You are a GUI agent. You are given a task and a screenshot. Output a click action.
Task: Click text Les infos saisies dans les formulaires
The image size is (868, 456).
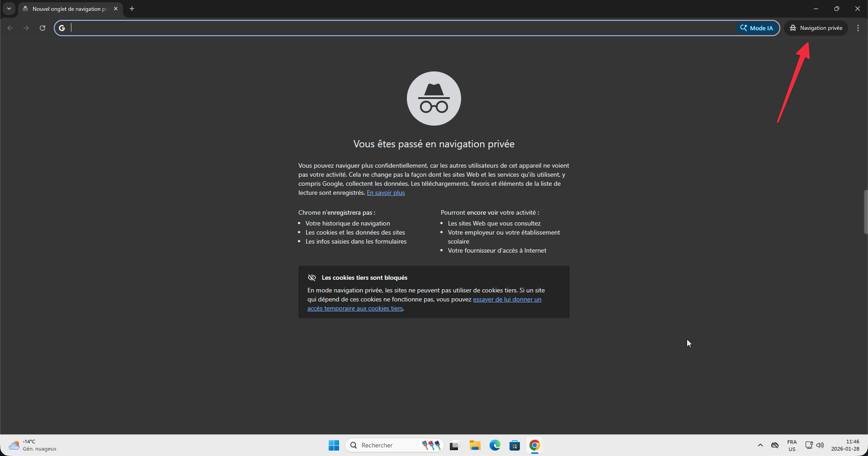(x=356, y=241)
